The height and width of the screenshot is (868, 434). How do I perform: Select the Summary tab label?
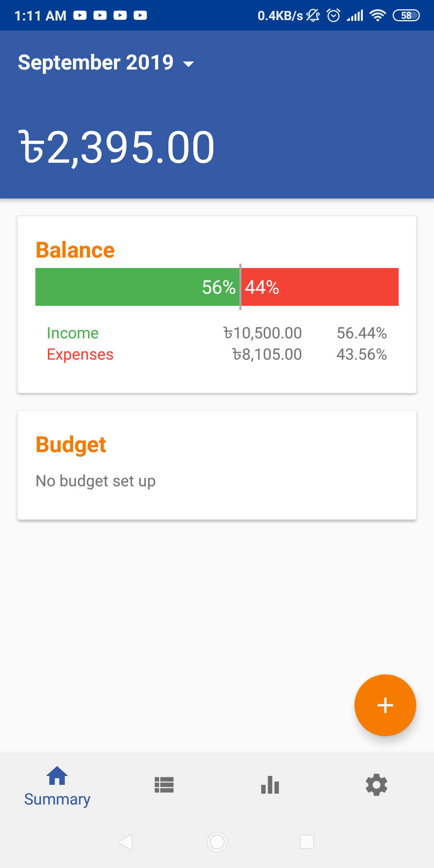point(57,799)
